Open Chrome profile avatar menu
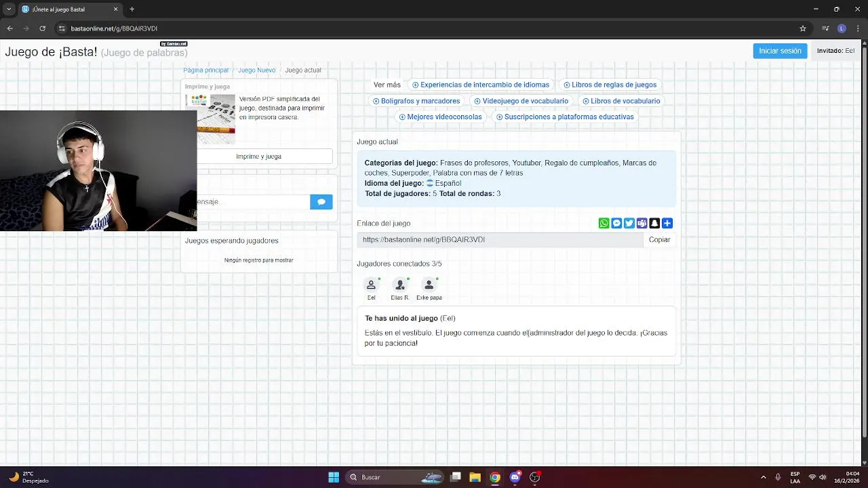 842,28
